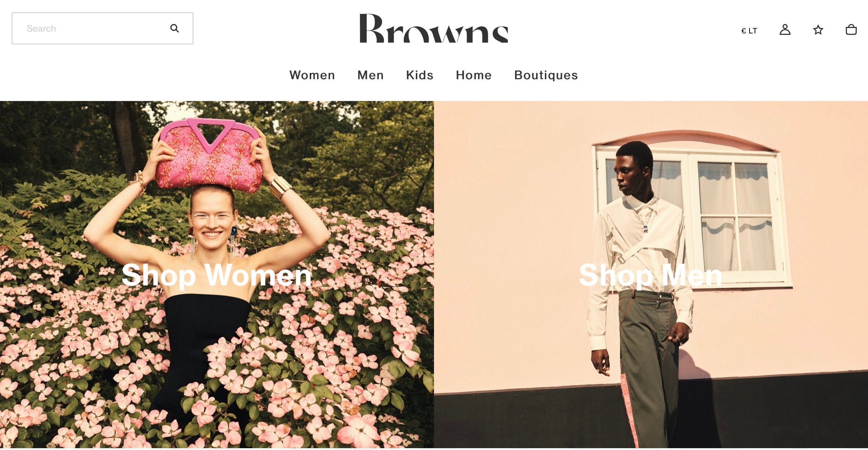The image size is (868, 450).
Task: Click the search magnifier icon
Action: click(x=174, y=28)
